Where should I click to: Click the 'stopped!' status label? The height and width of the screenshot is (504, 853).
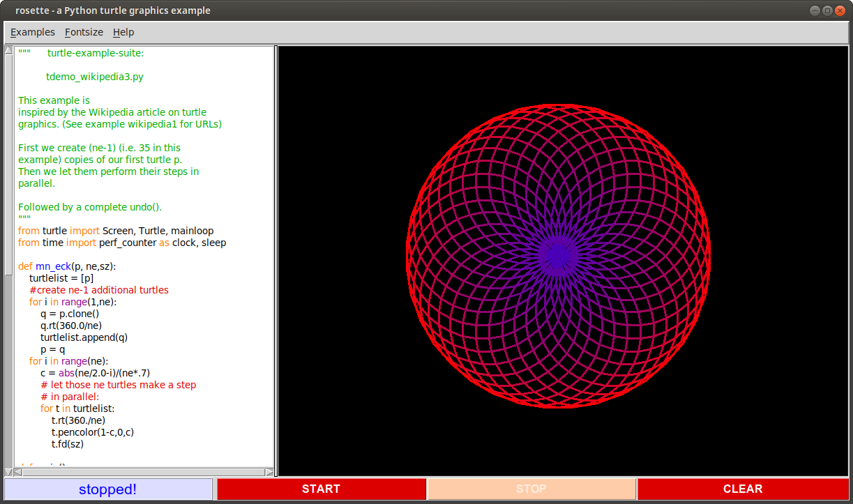108,489
